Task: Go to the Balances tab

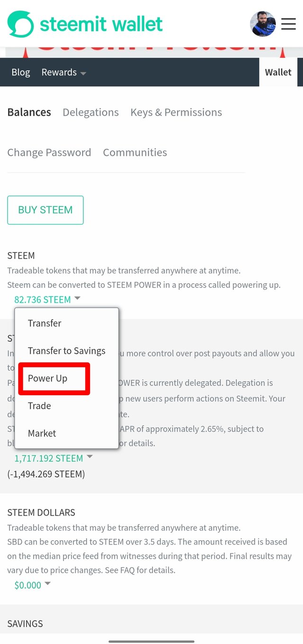Action: pos(29,112)
